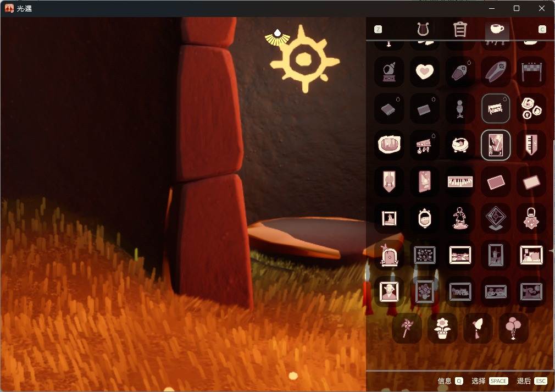Screen dimensions: 555x392
Task: Choose the boats seascape painting
Action: 496,292
